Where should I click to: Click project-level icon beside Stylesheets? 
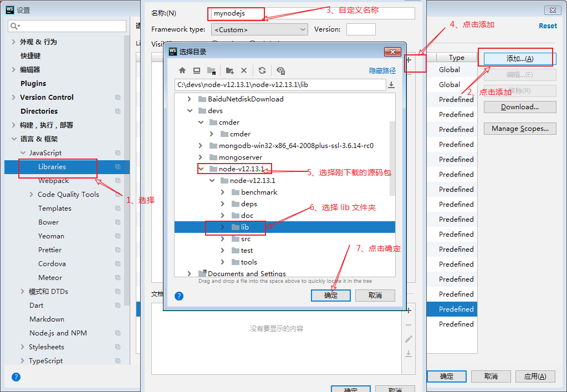[118, 347]
